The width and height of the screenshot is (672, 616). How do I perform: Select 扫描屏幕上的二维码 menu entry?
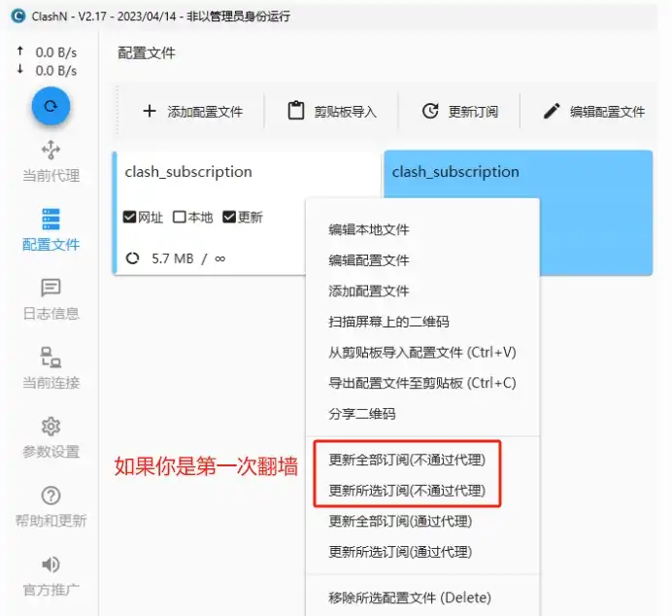[388, 322]
